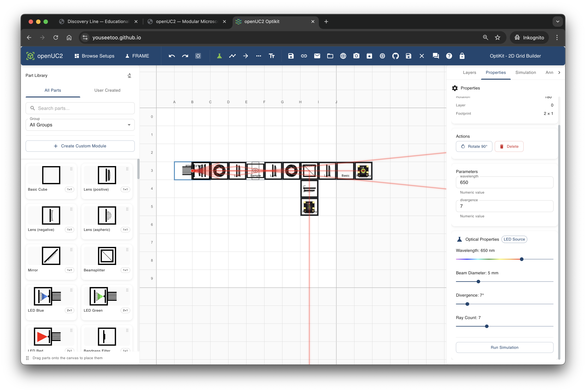Click the microscope icon in Part Library
This screenshot has width=586, height=392.
tap(129, 76)
